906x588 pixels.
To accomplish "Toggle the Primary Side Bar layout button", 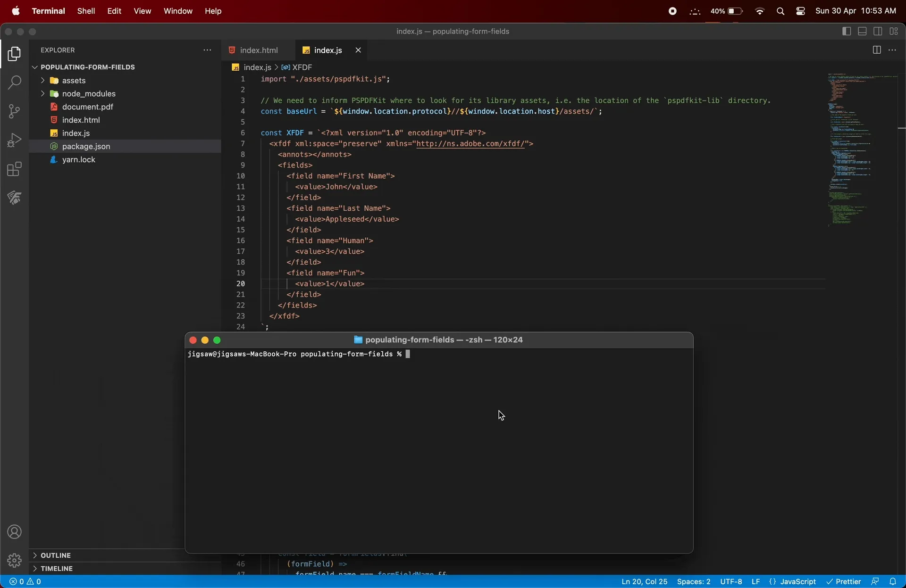I will point(847,31).
